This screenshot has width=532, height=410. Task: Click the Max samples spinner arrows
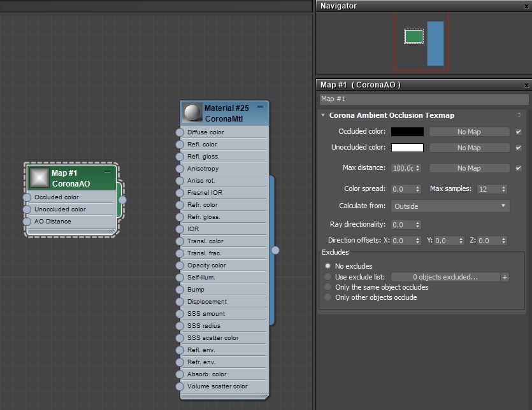point(504,189)
